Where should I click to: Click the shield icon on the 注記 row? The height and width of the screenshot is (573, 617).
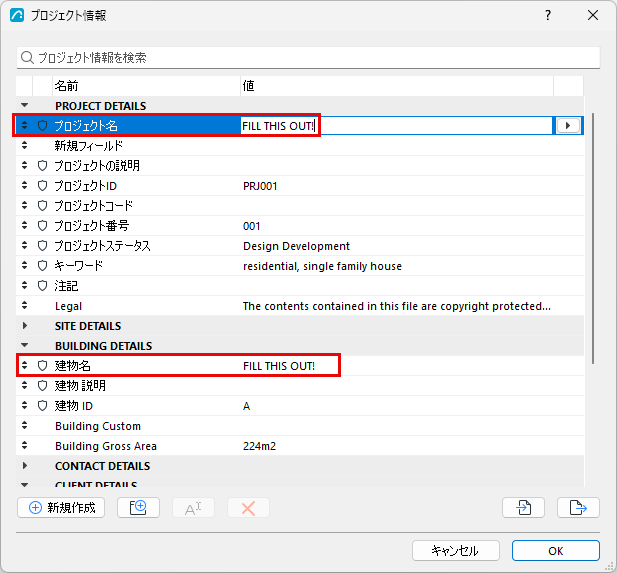tap(42, 286)
